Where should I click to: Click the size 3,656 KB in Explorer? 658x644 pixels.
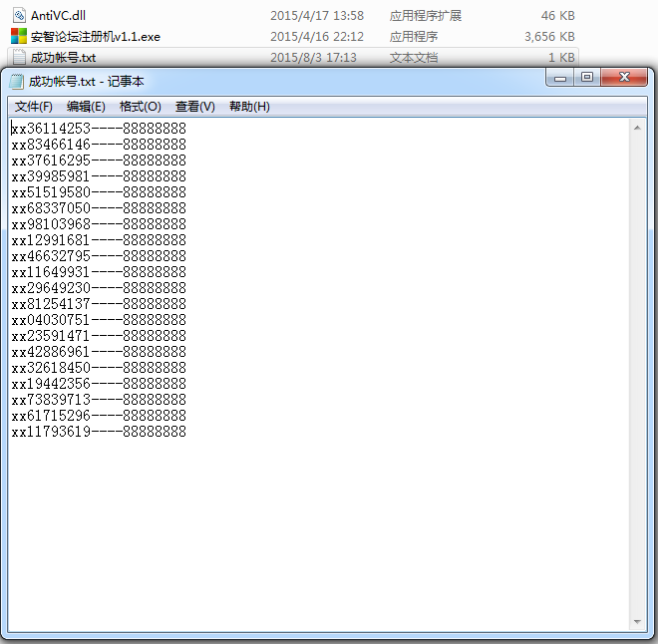click(549, 37)
